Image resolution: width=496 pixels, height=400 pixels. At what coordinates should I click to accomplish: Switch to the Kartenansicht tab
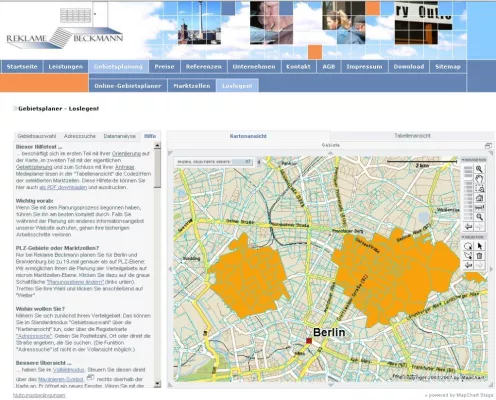[x=248, y=136]
